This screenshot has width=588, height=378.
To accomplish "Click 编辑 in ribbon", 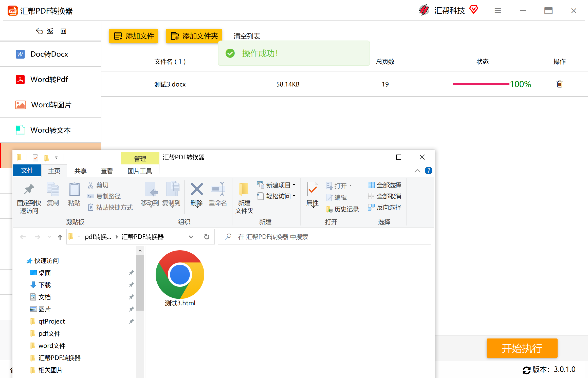I will tap(337, 197).
